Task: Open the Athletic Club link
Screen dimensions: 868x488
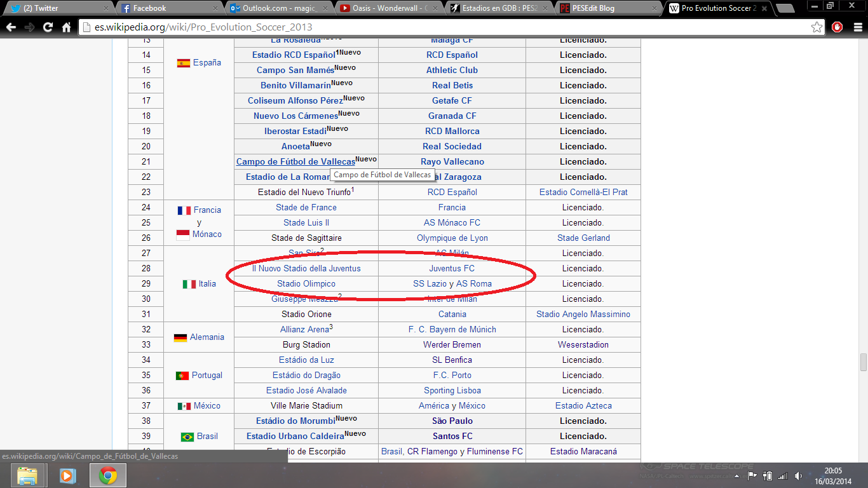Action: tap(452, 71)
